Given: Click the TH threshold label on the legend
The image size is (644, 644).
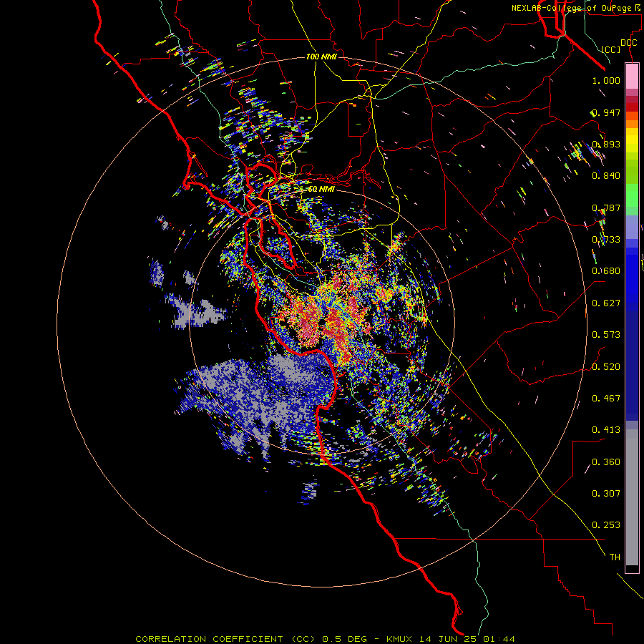Looking at the screenshot, I should [x=615, y=557].
